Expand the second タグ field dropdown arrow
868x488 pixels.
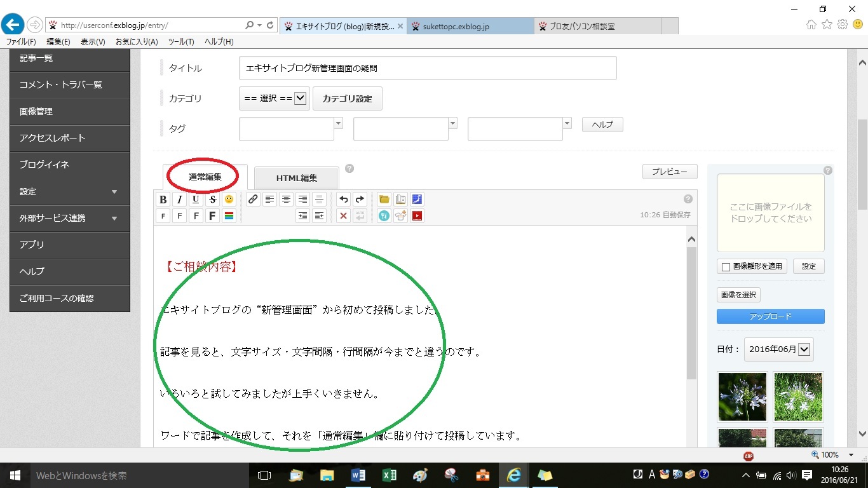click(x=453, y=123)
